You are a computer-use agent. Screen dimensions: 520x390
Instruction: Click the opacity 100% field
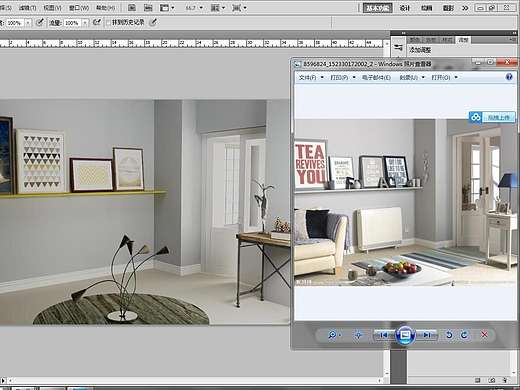(x=14, y=23)
